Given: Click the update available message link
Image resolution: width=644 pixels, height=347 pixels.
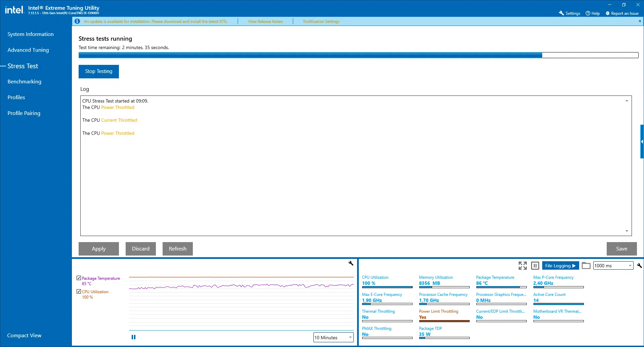Looking at the screenshot, I should 156,22.
